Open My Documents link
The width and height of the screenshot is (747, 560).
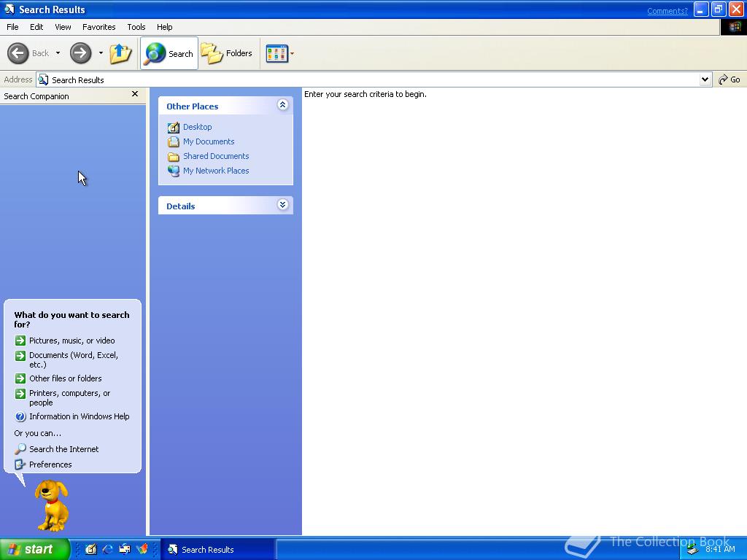pyautogui.click(x=209, y=141)
